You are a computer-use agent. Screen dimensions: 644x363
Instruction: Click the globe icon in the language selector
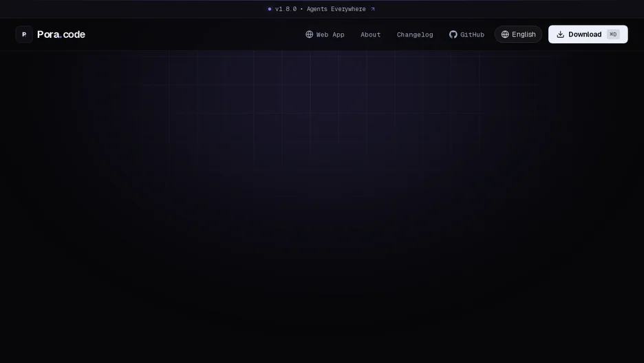click(x=505, y=34)
